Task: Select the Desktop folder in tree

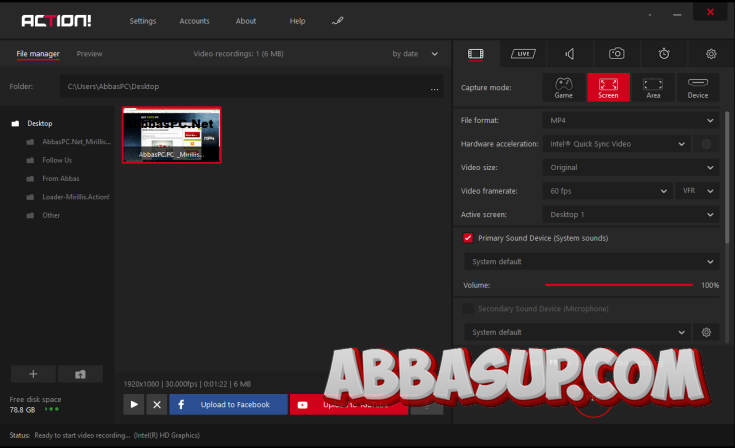Action: pos(39,123)
